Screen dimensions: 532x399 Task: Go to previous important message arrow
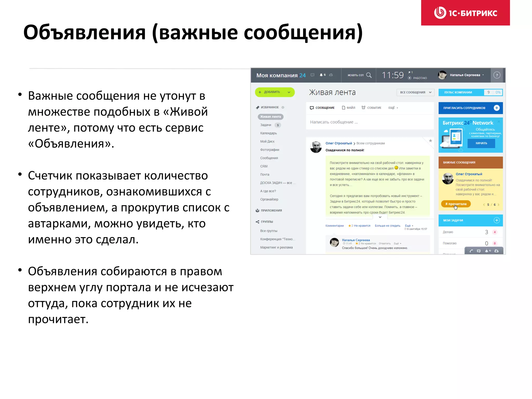[x=484, y=205]
